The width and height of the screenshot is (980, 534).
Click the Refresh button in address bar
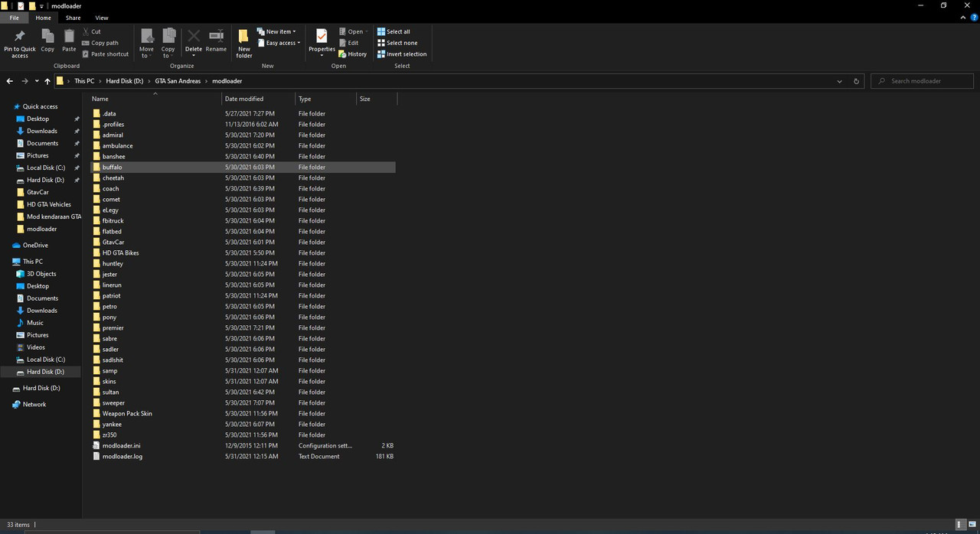point(856,81)
